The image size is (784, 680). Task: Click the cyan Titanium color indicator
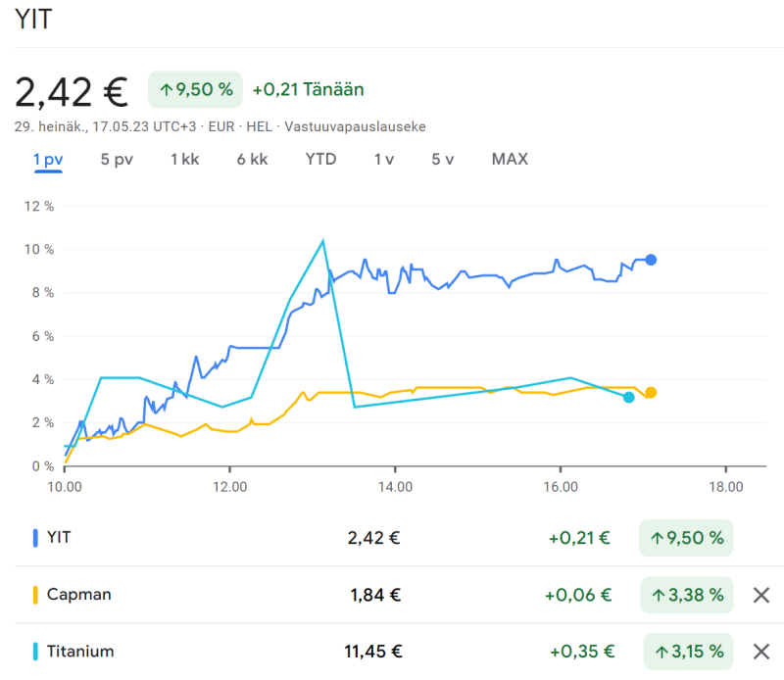click(x=35, y=652)
